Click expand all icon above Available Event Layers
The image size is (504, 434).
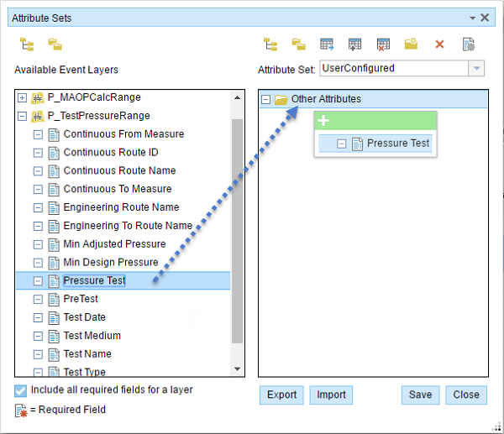(27, 44)
